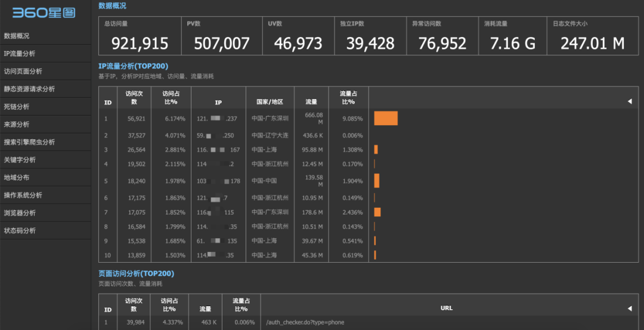644x330 pixels.
Task: Click the 流量占比% header in IP table
Action: 348,98
